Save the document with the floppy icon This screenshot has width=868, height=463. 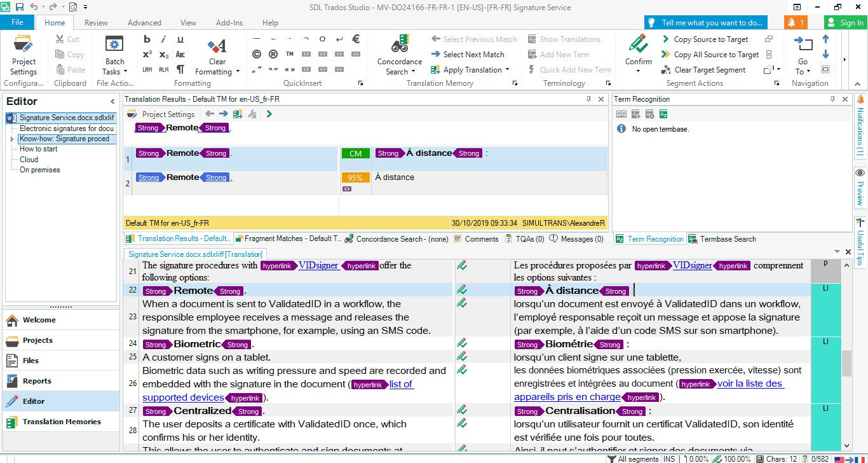(x=20, y=7)
